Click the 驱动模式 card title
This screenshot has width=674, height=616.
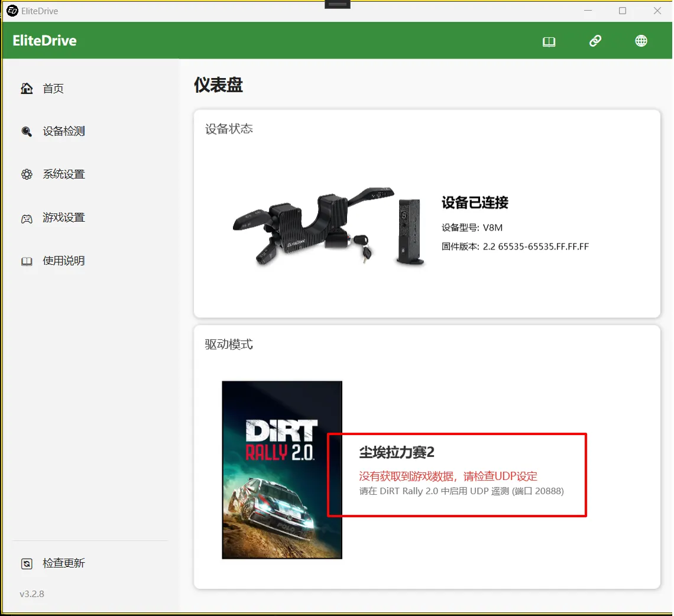click(229, 344)
